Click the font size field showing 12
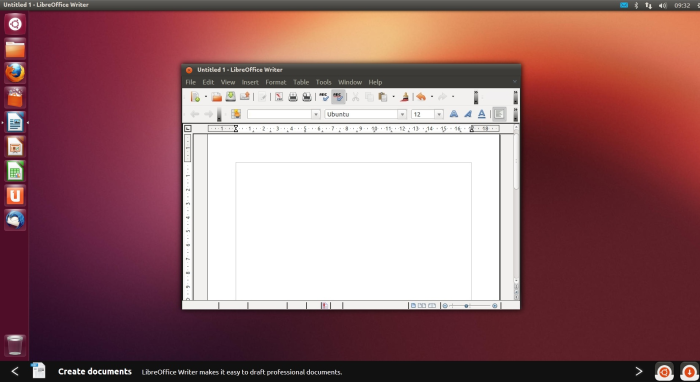Screen dimensions: 700x382 [423, 114]
